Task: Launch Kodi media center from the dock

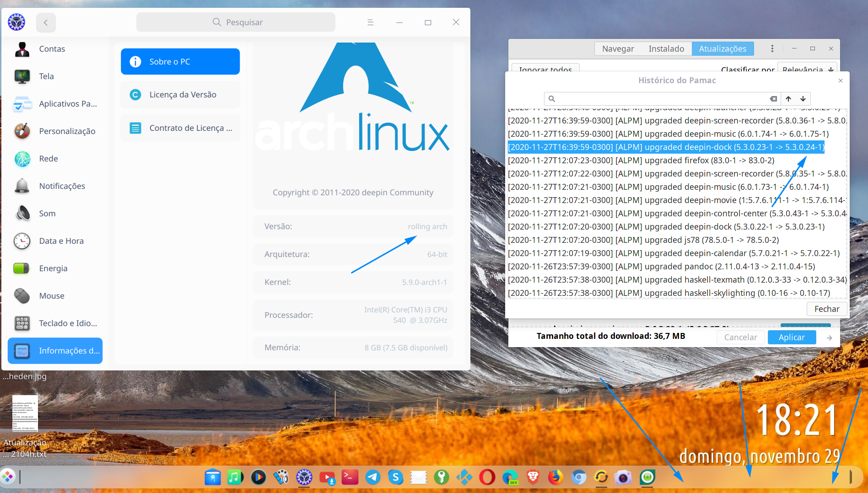Action: [x=464, y=477]
